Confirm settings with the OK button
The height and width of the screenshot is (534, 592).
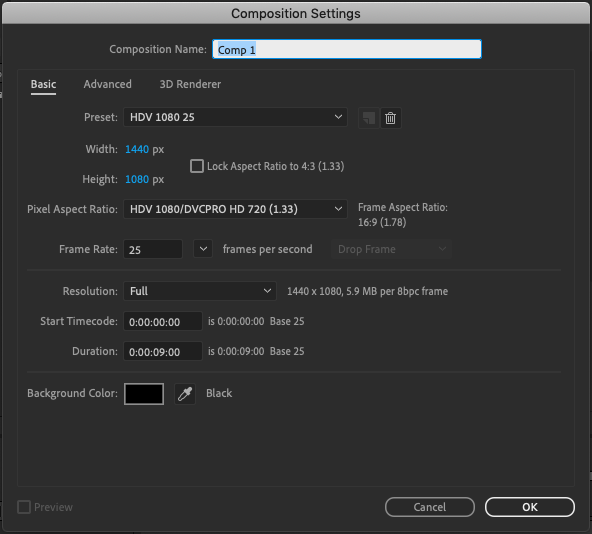click(530, 507)
